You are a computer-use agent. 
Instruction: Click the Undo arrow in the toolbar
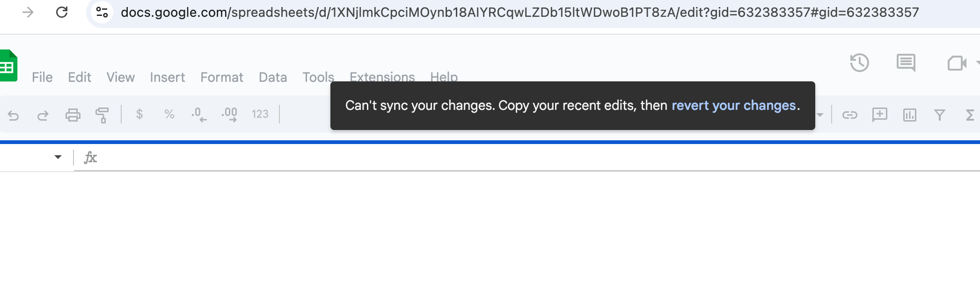click(14, 115)
